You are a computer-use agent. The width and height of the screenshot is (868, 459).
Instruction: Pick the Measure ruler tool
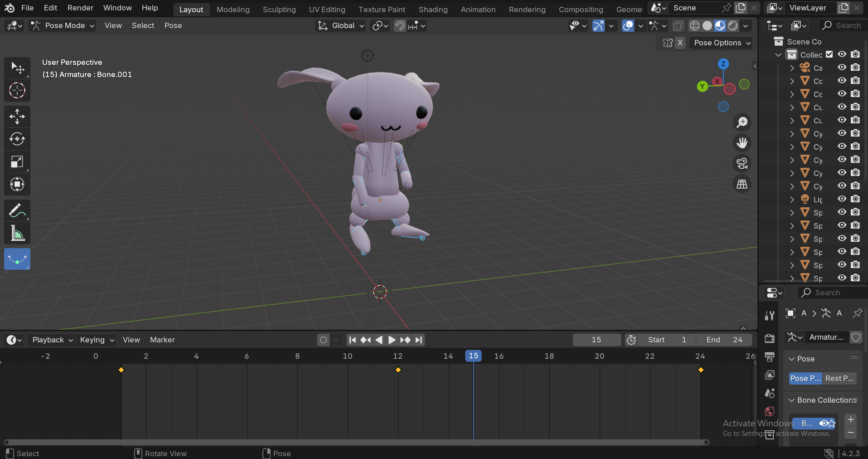click(x=17, y=234)
